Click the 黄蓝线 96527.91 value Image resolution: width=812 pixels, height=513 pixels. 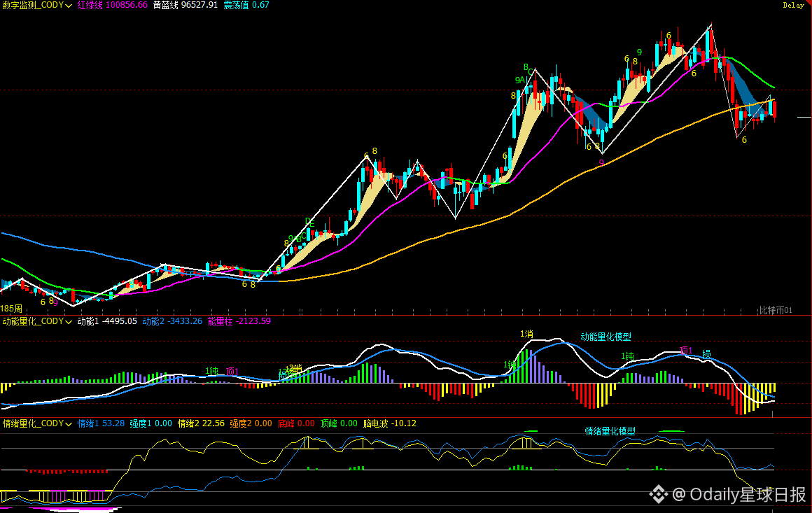click(185, 5)
